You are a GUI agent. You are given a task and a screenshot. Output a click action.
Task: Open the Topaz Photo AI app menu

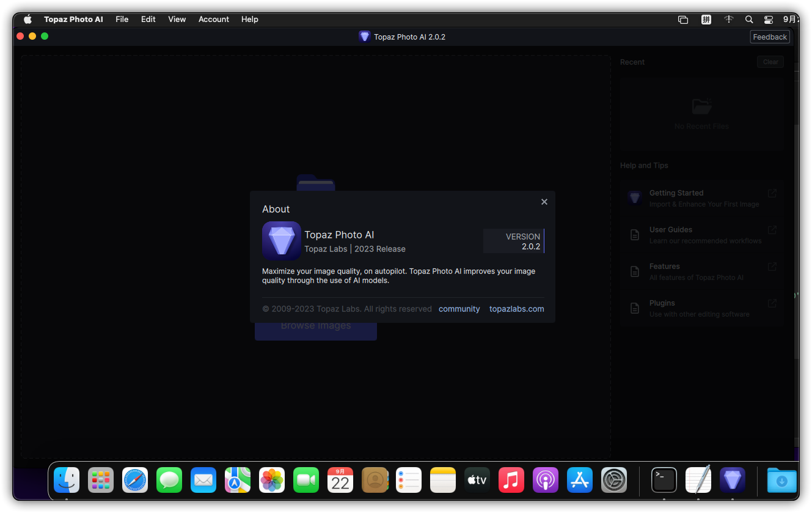pyautogui.click(x=73, y=19)
